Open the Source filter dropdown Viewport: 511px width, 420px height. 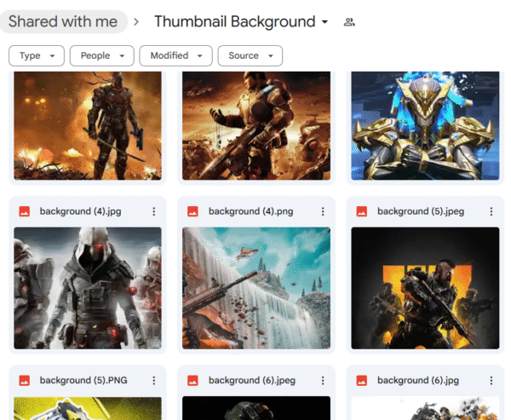coord(250,55)
